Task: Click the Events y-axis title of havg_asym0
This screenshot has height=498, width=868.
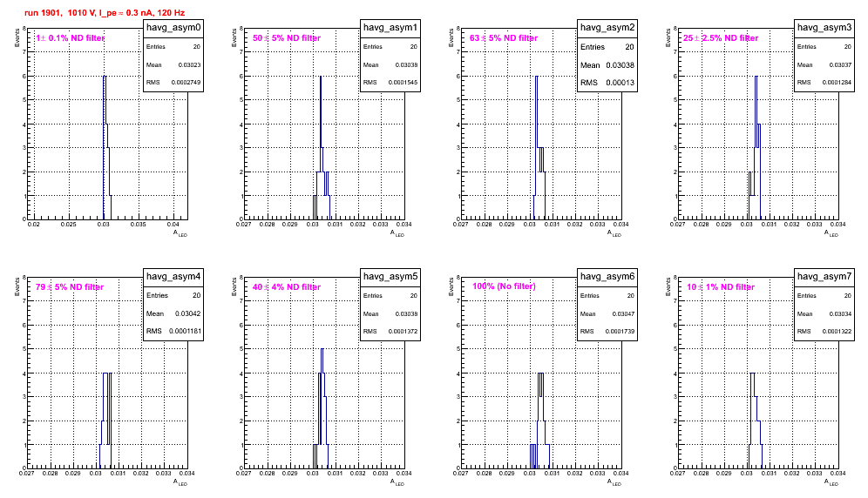Action: pos(17,37)
